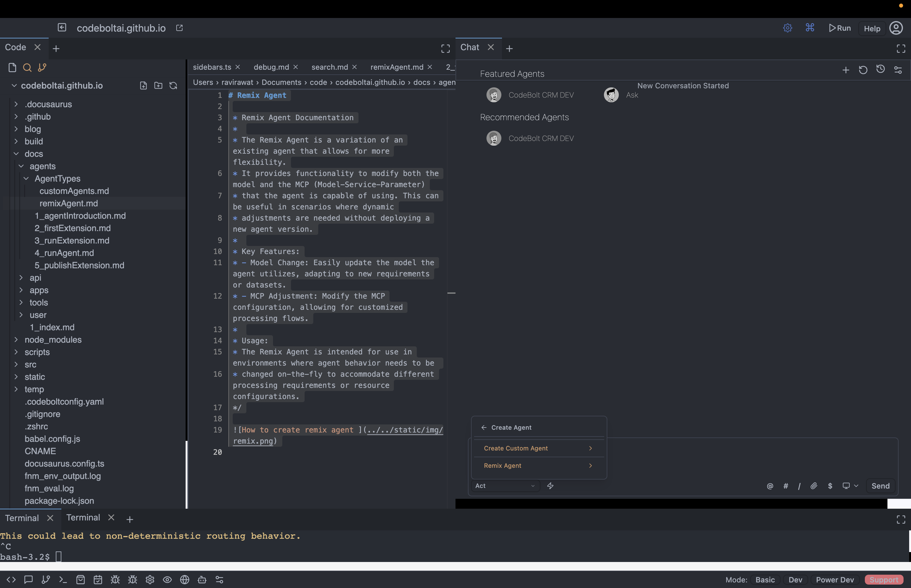
Task: Expand the static folder
Action: tap(16, 376)
